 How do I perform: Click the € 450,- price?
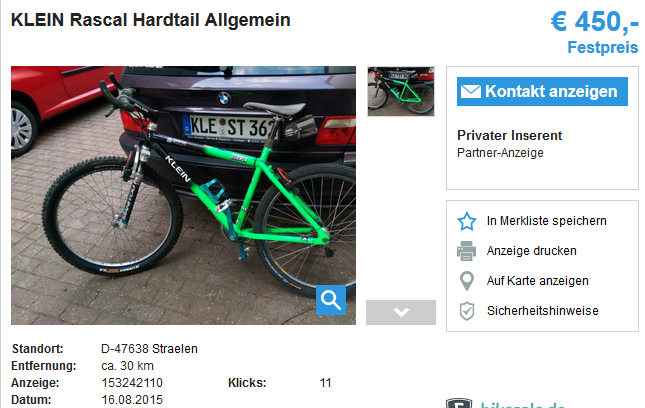tap(594, 21)
